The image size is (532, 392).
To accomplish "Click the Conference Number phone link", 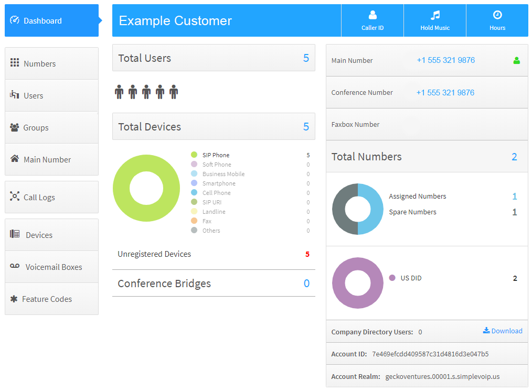I will 445,92.
